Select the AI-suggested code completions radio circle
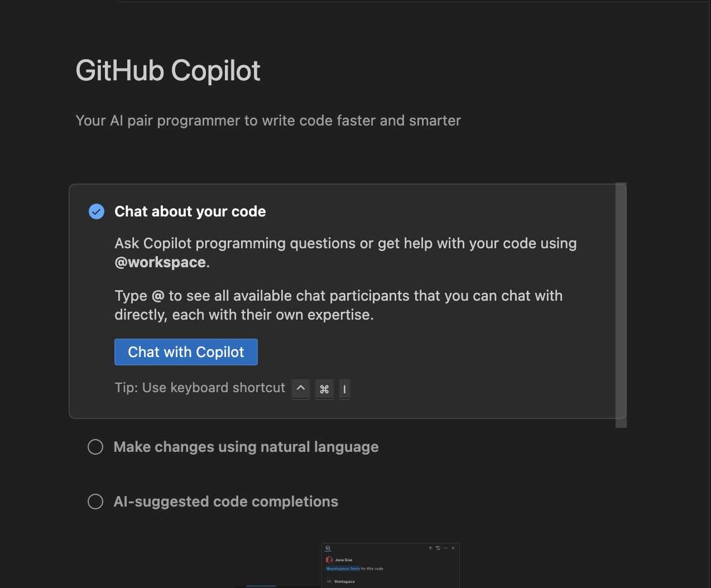This screenshot has height=588, width=711. pyautogui.click(x=95, y=502)
